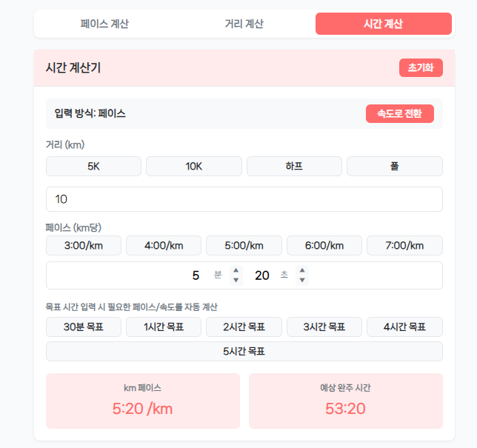Choose the 5시간 목표 target button

[x=244, y=351]
